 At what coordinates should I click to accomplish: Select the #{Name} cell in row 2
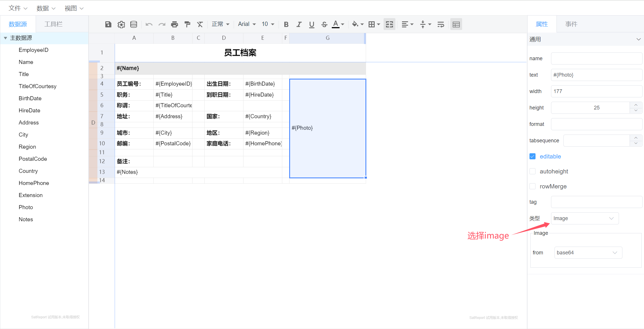[x=240, y=68]
